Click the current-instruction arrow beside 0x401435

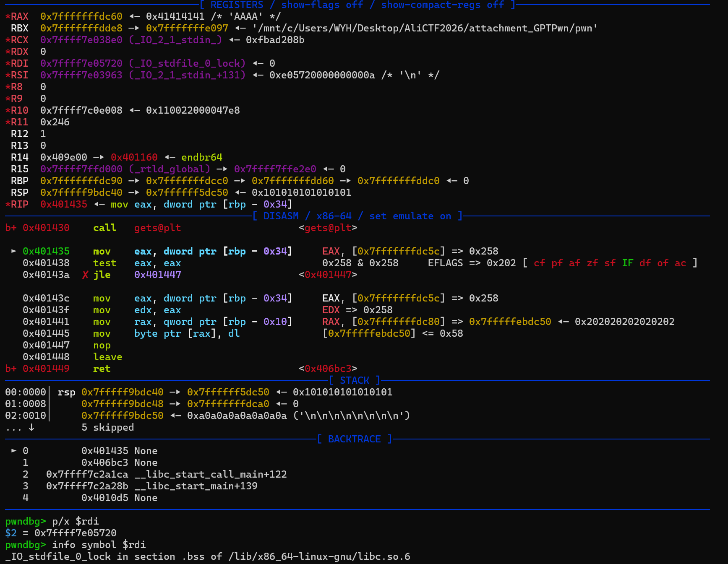pyautogui.click(x=14, y=251)
